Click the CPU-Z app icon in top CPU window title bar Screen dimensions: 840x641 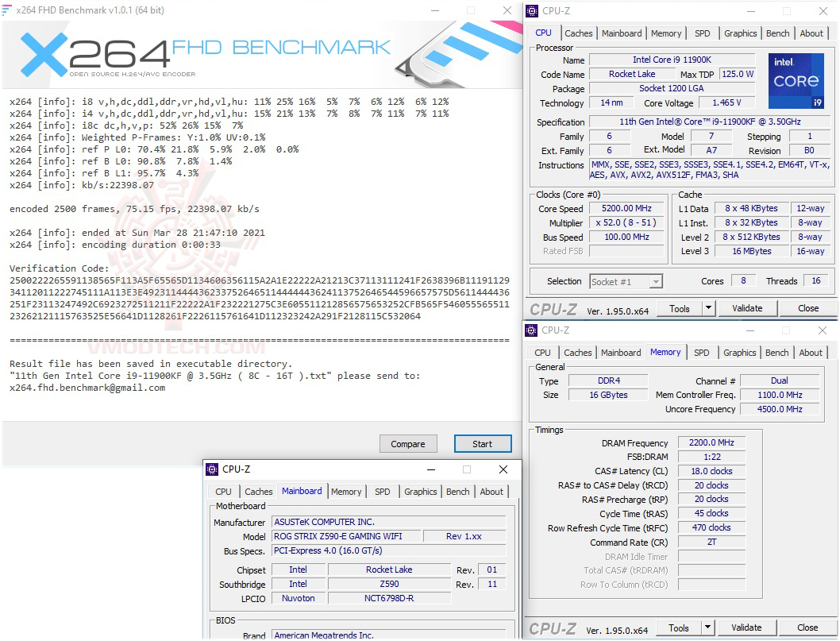coord(531,10)
